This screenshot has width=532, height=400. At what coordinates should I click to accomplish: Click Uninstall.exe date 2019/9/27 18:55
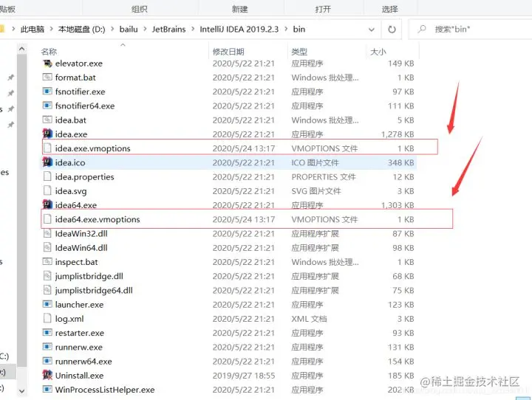[x=244, y=376]
